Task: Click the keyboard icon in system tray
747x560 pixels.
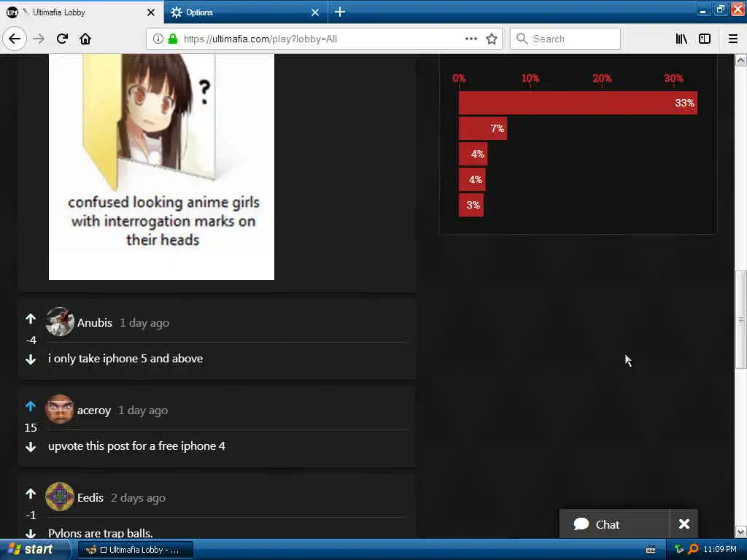Action: click(x=650, y=550)
